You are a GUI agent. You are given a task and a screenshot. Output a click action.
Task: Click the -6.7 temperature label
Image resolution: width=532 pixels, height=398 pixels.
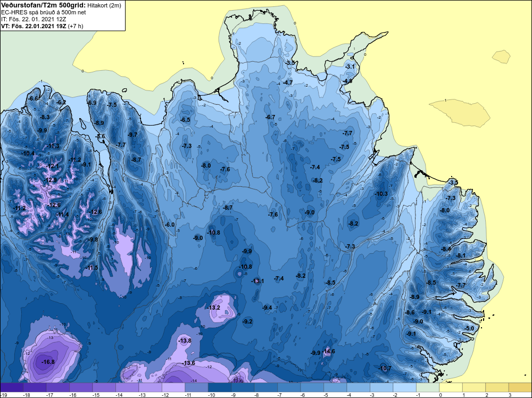[270, 117]
